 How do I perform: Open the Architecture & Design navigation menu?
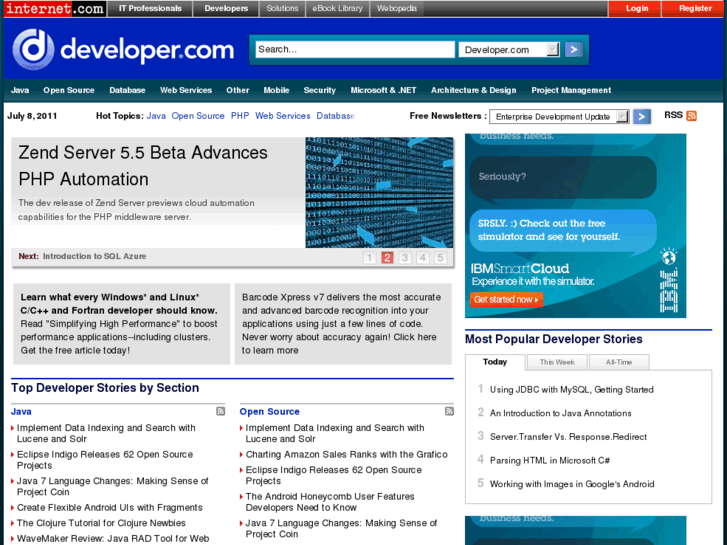[x=473, y=90]
